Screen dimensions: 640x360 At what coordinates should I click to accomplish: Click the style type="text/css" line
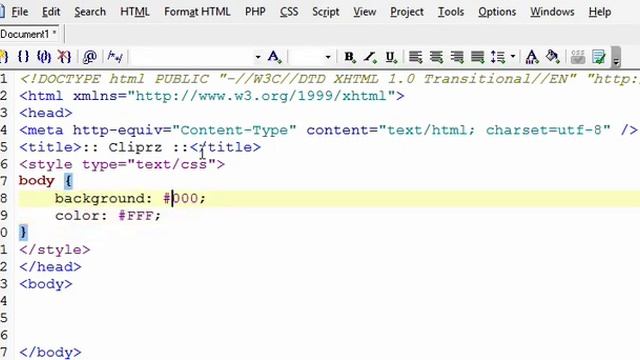point(122,164)
